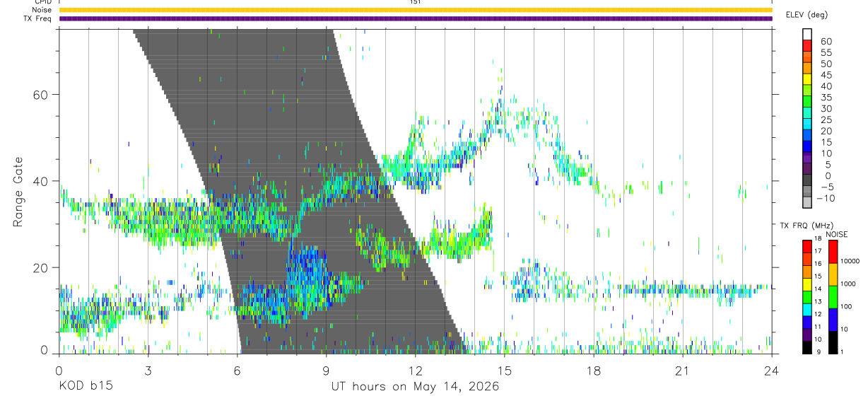
Task: Click the '18' tick label on the UT hours axis
Action: pos(593,371)
